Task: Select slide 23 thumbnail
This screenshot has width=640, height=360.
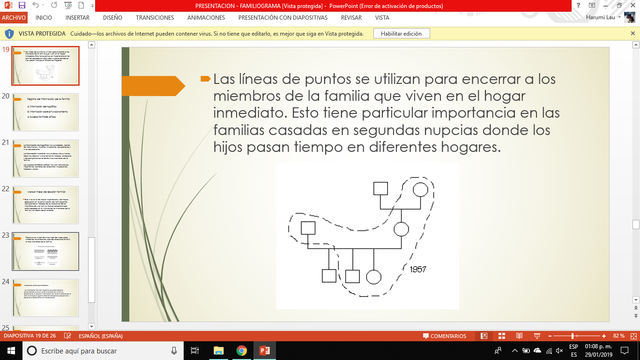Action: [x=45, y=251]
